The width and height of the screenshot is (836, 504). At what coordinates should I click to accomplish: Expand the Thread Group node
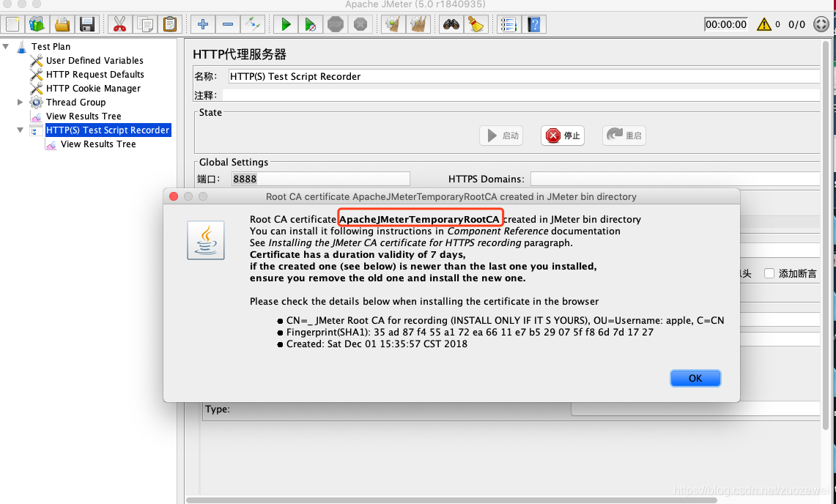tap(21, 102)
